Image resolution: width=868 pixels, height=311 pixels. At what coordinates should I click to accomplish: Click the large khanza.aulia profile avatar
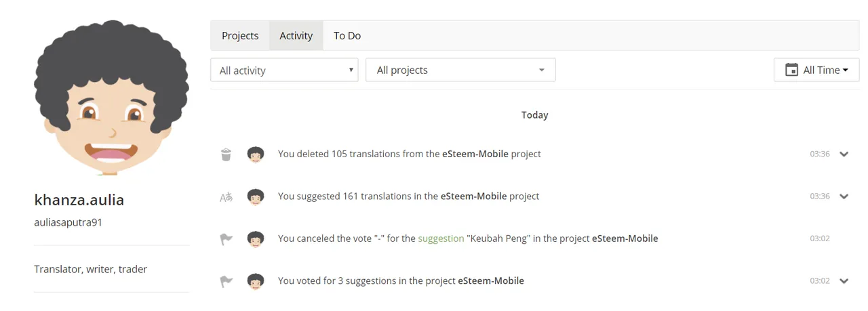tap(111, 96)
